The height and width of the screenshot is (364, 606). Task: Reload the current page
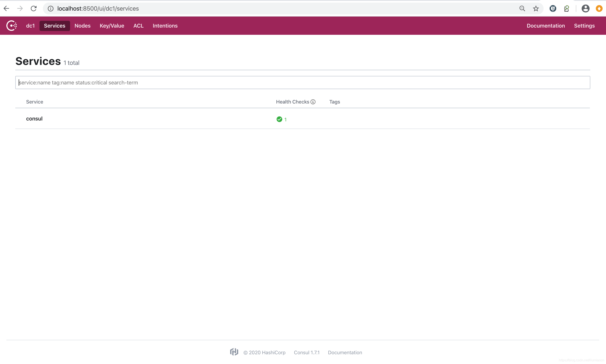[34, 8]
